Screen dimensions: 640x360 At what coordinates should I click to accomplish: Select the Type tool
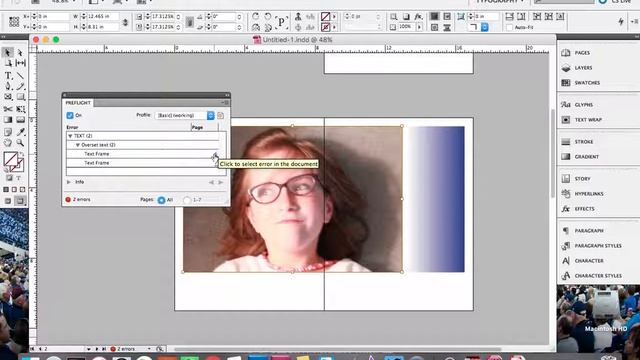[x=8, y=76]
